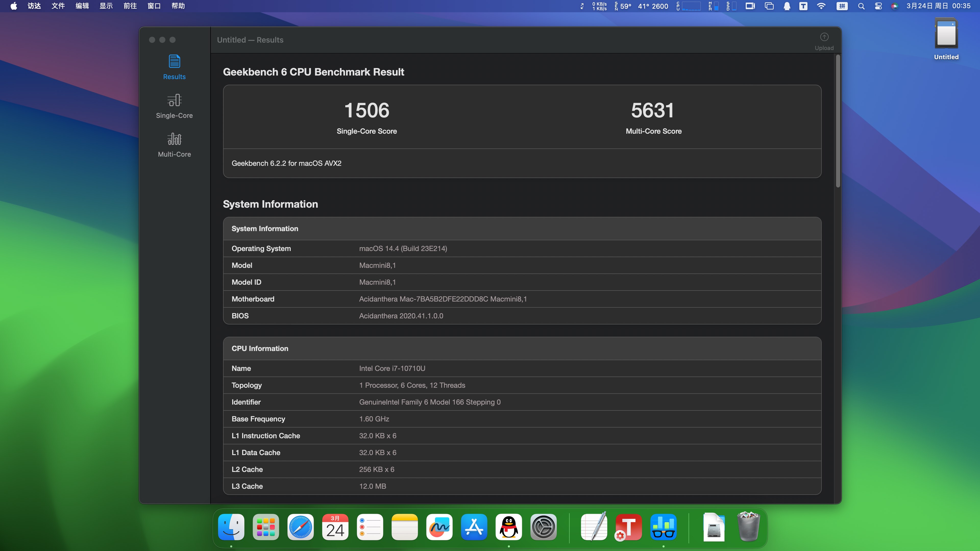Open the App Store Dock icon
This screenshot has width=980, height=551.
(474, 527)
